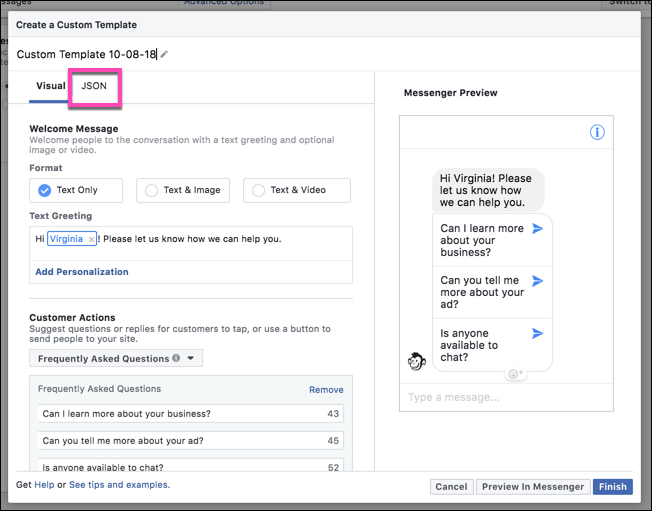The image size is (652, 511).
Task: Open the Frequently Asked Questions dropdown
Action: (x=116, y=358)
